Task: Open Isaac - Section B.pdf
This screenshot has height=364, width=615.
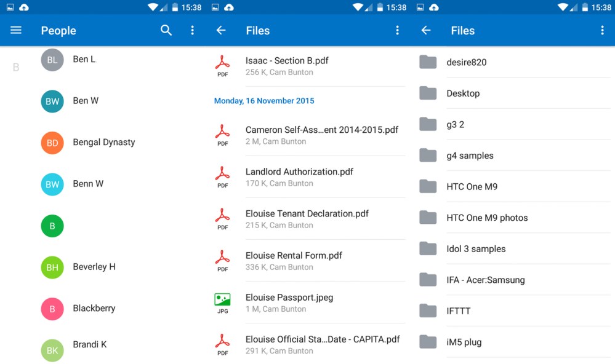Action: click(287, 66)
